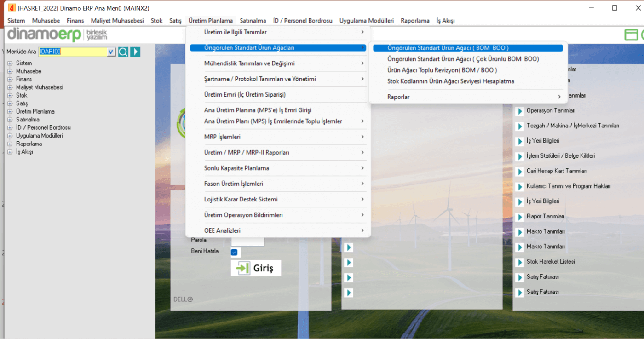Image resolution: width=644 pixels, height=339 pixels.
Task: Expand the Stok tree node
Action: click(10, 95)
